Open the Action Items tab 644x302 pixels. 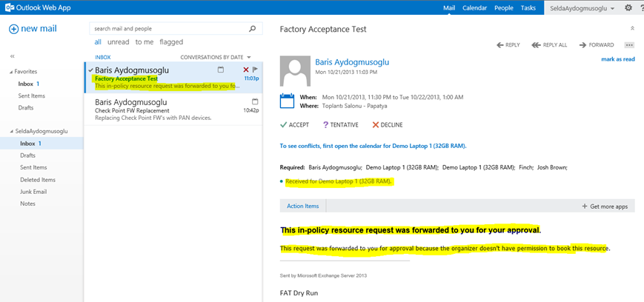tap(302, 206)
